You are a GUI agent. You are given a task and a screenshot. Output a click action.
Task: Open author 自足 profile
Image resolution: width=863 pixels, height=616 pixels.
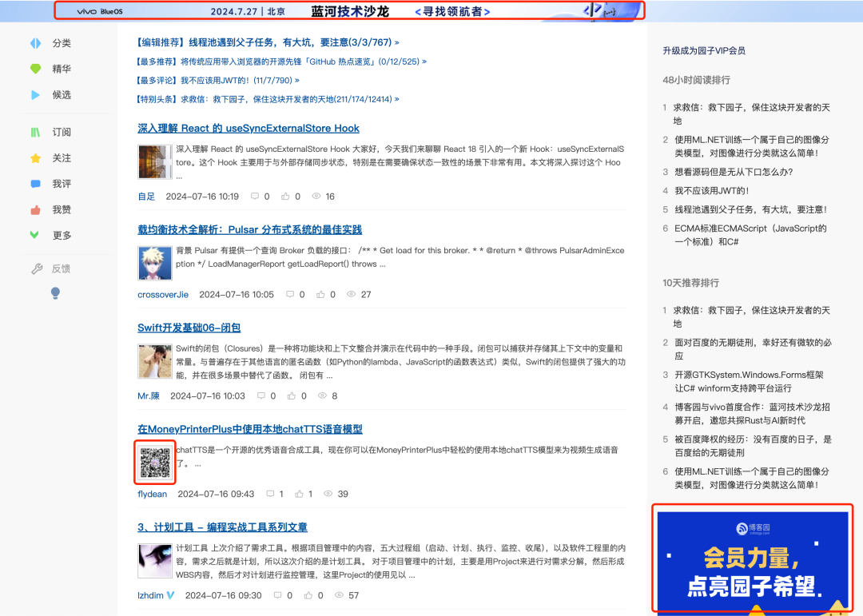146,197
